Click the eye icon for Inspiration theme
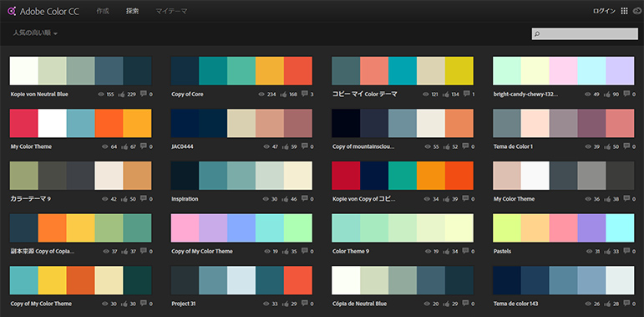644x317 pixels. pyautogui.click(x=266, y=199)
